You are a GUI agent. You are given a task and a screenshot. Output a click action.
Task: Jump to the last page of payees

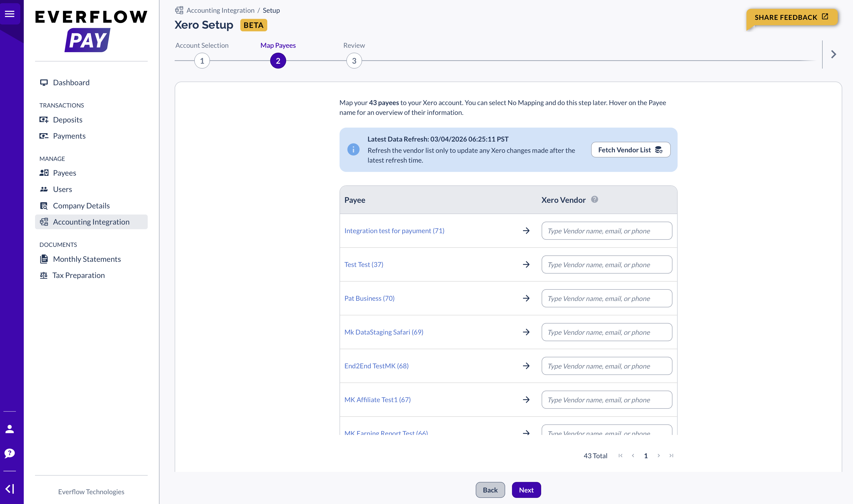coord(671,456)
